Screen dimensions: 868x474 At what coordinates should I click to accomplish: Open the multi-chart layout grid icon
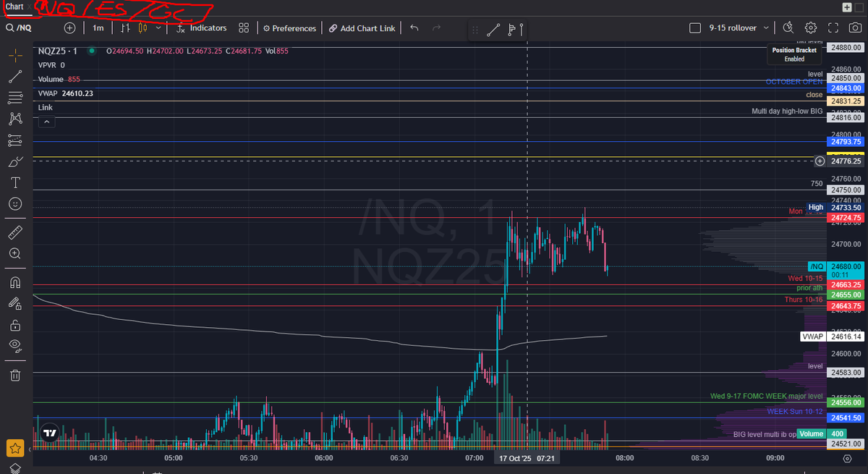click(x=244, y=27)
